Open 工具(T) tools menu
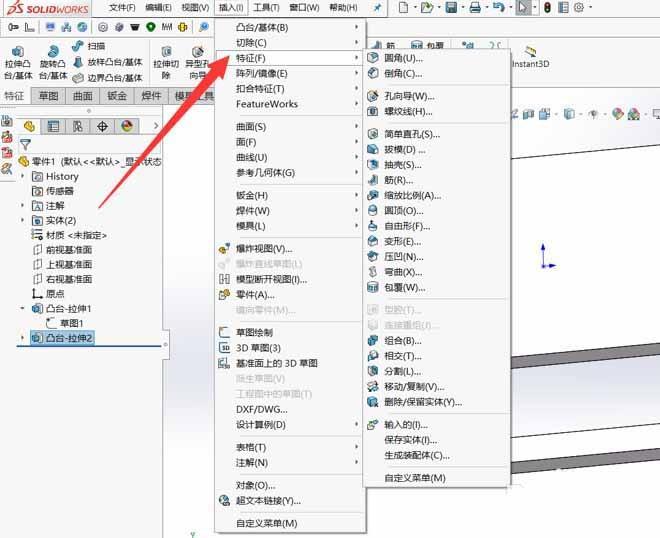The width and height of the screenshot is (660, 538). pos(266,8)
